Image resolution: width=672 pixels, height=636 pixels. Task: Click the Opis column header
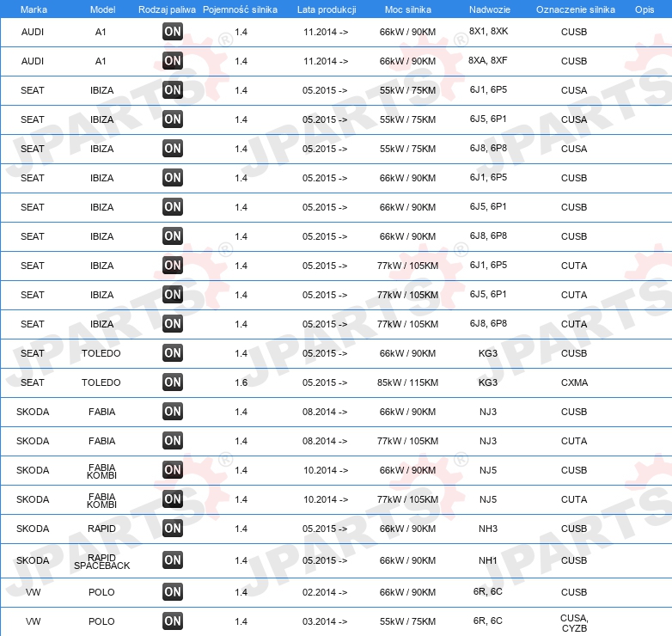(x=645, y=9)
